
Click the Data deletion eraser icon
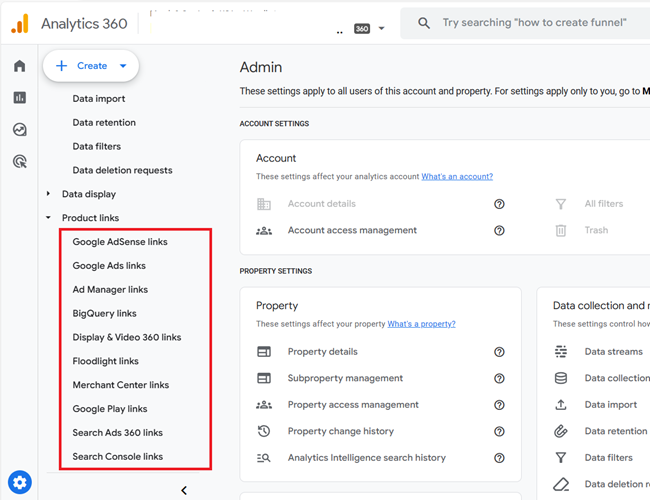pyautogui.click(x=560, y=484)
